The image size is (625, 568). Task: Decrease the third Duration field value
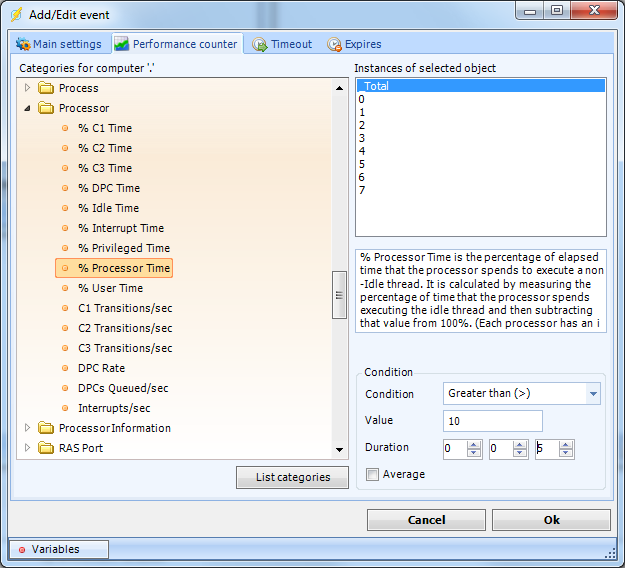point(566,453)
